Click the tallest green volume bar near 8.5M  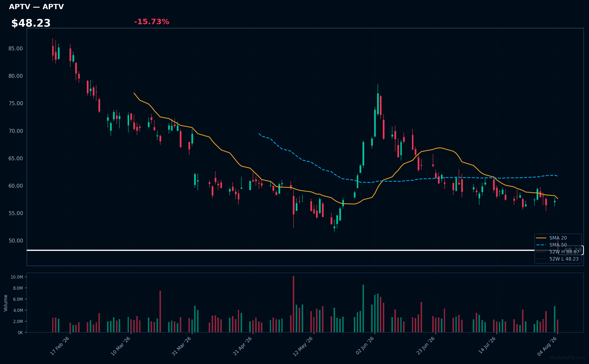click(363, 308)
